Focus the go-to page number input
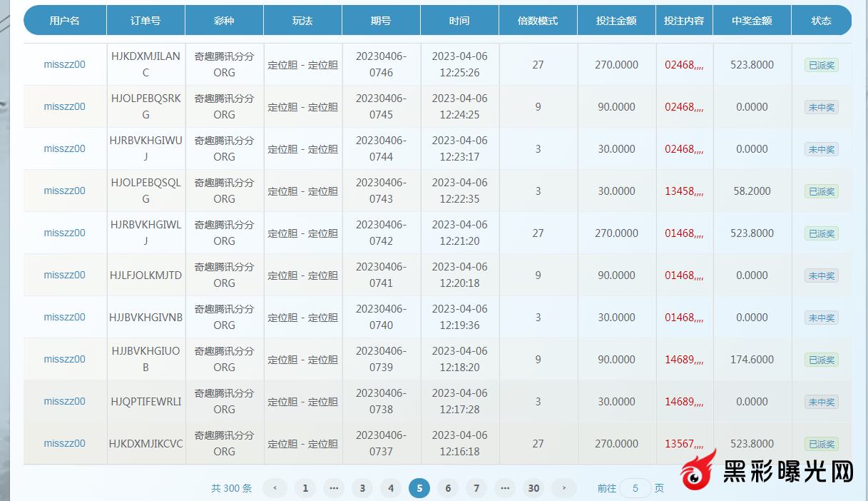The width and height of the screenshot is (868, 501). tap(635, 488)
